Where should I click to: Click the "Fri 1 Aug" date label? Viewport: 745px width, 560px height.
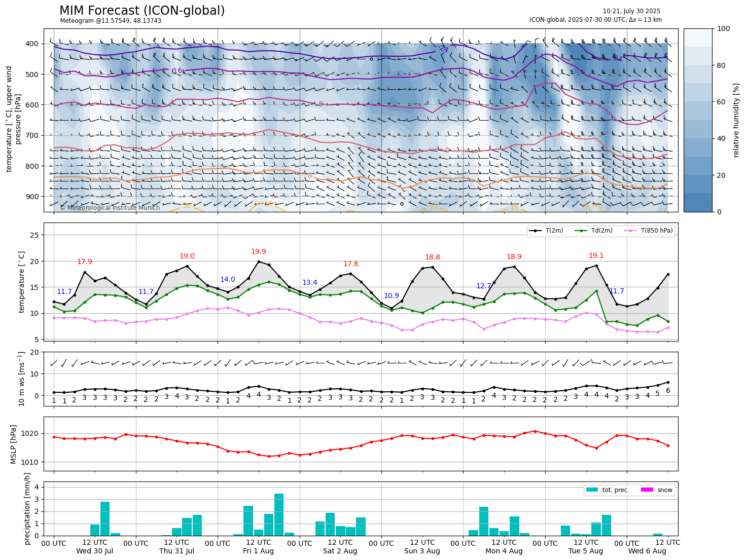258,551
